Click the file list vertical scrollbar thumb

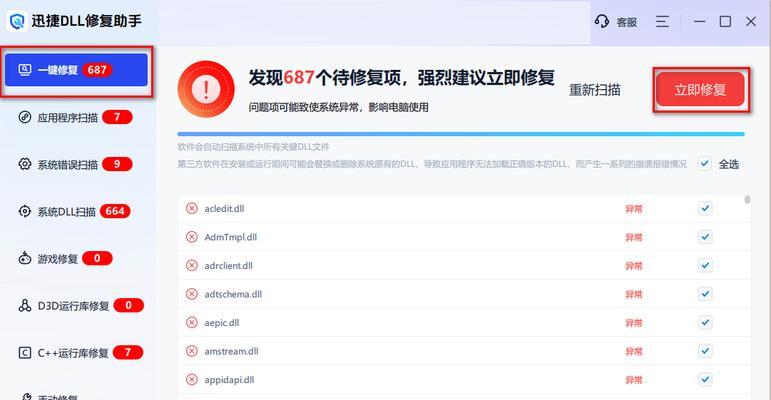point(747,199)
